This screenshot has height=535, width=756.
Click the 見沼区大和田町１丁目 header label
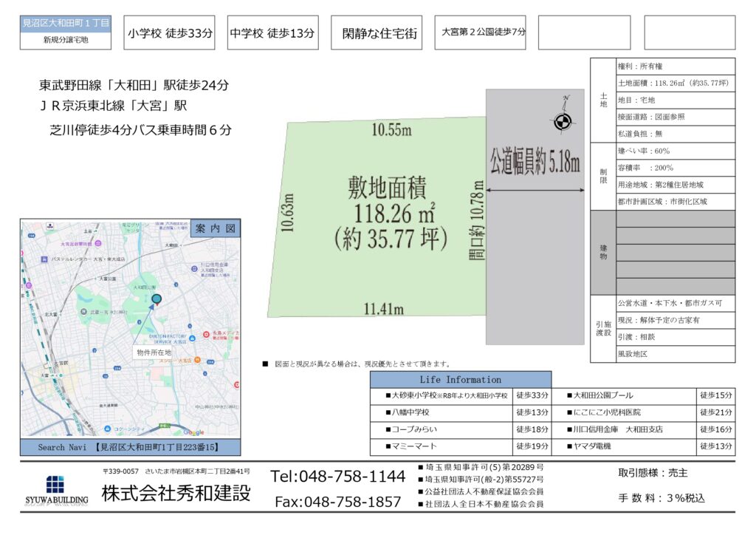point(66,23)
